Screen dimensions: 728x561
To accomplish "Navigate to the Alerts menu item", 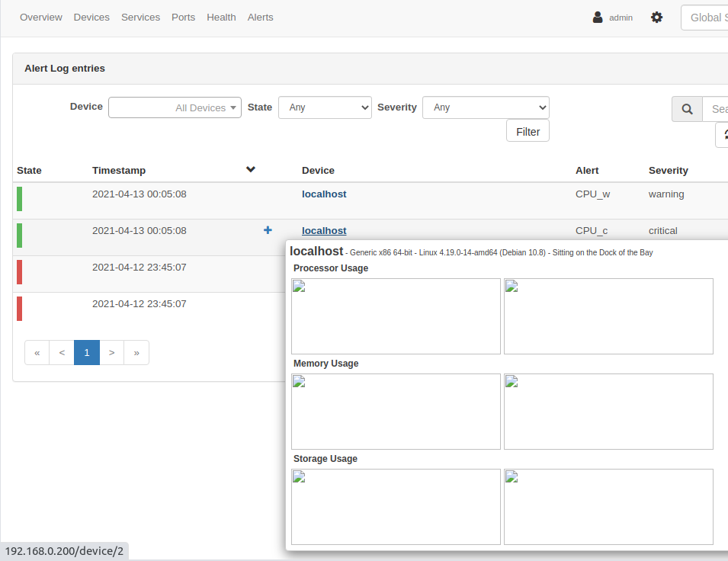I will tap(260, 17).
